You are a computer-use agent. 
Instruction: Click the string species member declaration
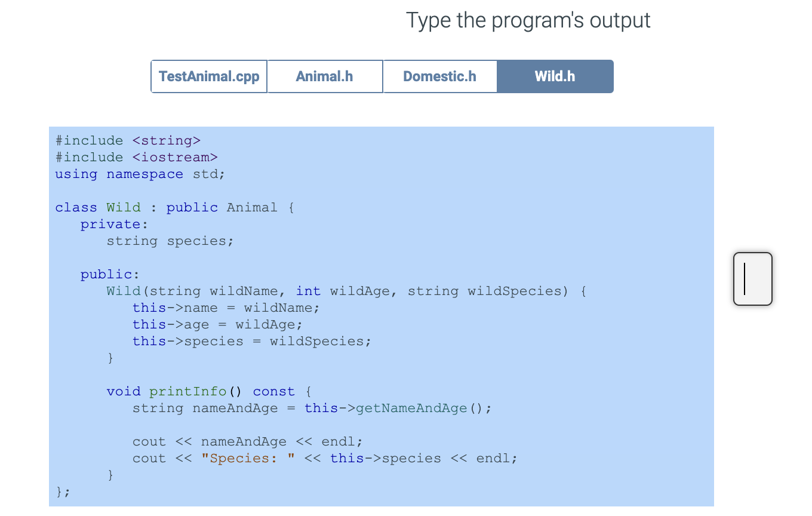170,241
